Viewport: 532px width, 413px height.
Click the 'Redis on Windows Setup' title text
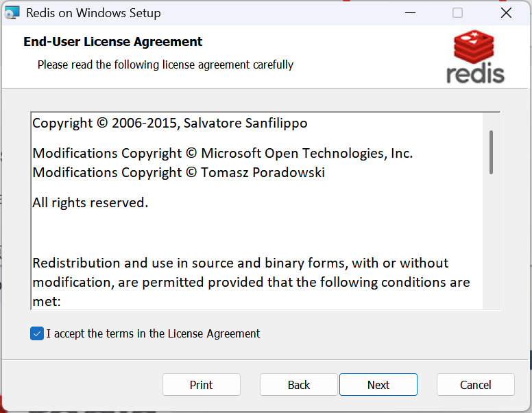(93, 13)
